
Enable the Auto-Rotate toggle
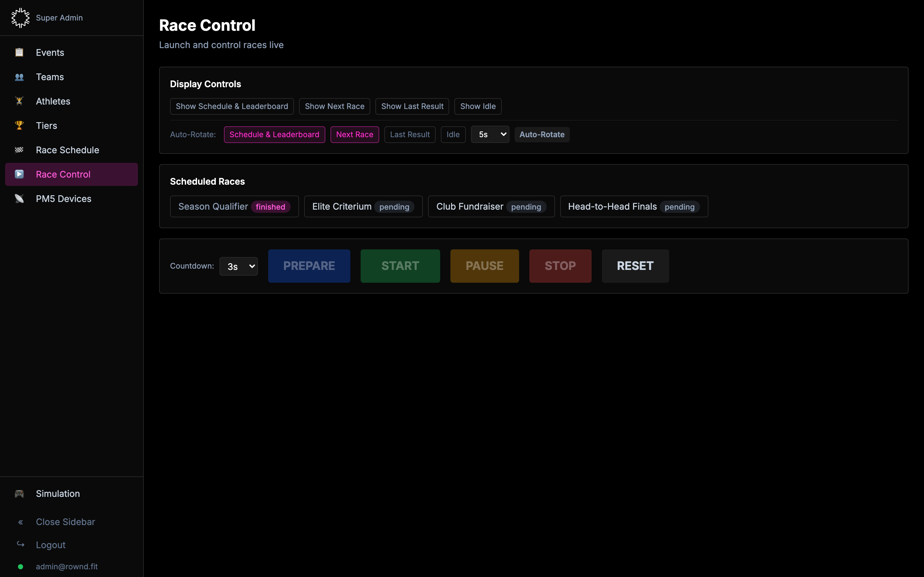[542, 134]
